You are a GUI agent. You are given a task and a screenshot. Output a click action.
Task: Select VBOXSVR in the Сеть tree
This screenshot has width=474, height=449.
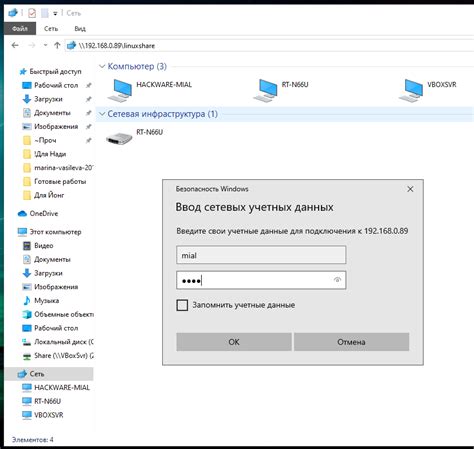42,415
